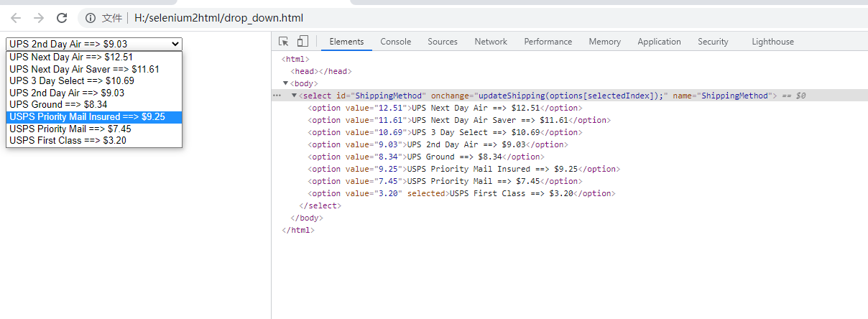Open the Sources tab
This screenshot has width=868, height=319.
(443, 42)
